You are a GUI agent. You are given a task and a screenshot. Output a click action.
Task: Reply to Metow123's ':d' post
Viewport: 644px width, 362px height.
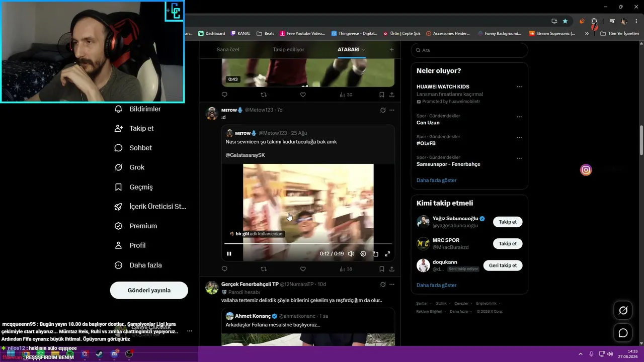point(224,269)
